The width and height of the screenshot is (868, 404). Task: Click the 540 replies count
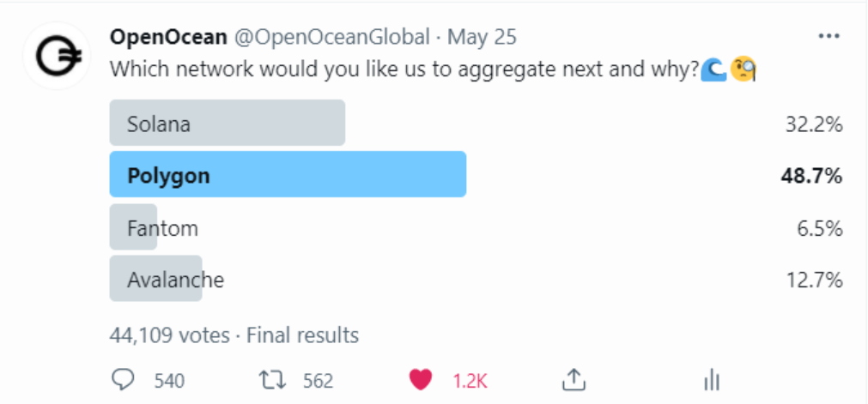pos(169,381)
